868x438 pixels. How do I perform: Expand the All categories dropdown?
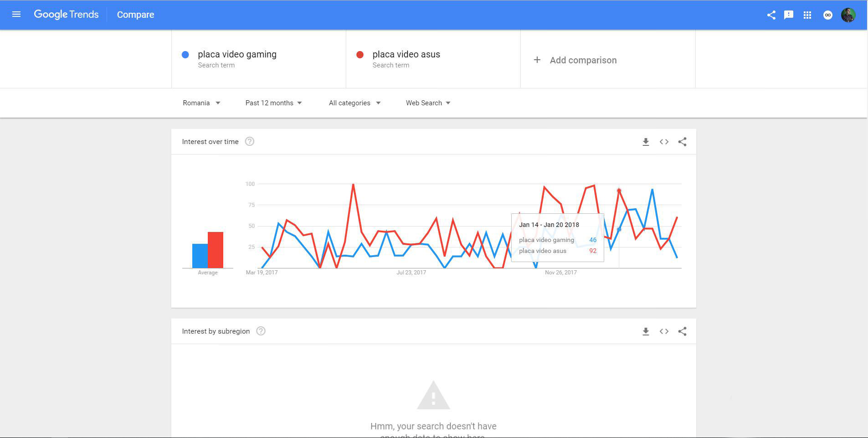[x=354, y=103]
